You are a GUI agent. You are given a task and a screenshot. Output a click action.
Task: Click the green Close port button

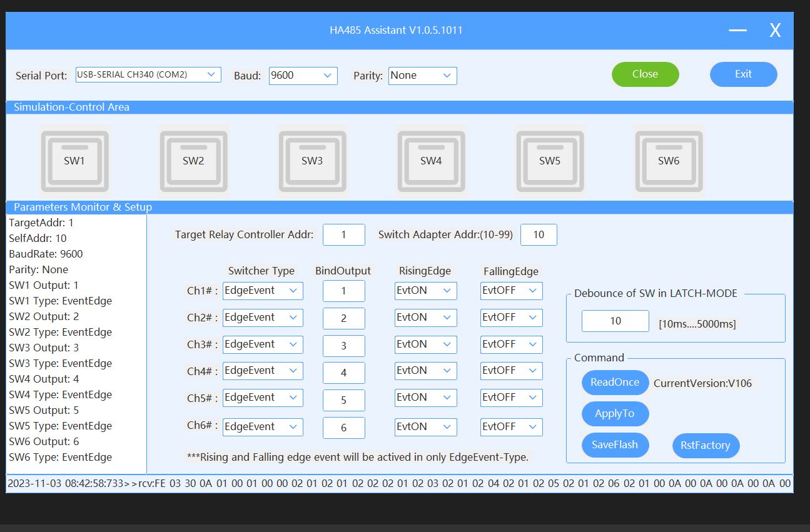click(645, 74)
